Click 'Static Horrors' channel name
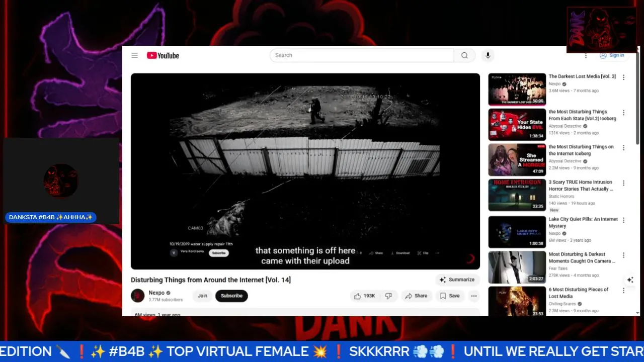 click(561, 197)
